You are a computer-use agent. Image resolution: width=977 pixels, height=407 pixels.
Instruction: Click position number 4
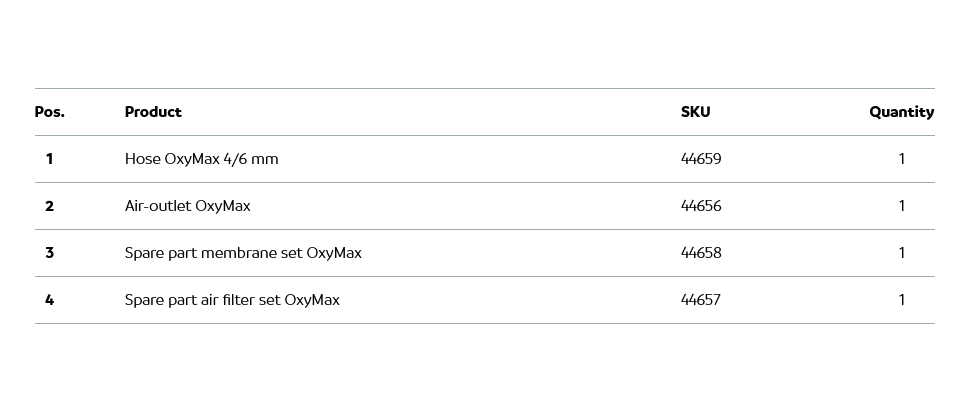(49, 300)
